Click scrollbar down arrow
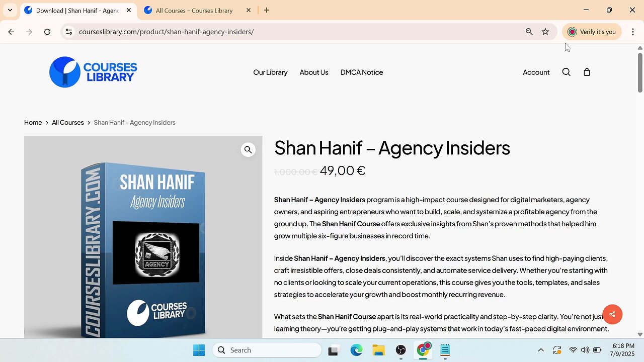644x362 pixels. click(x=640, y=334)
